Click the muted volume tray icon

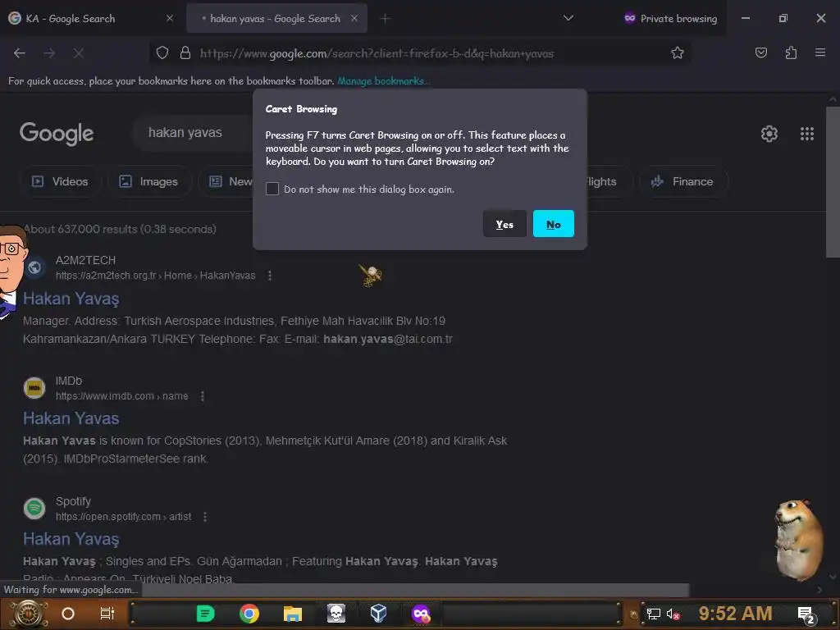click(673, 614)
